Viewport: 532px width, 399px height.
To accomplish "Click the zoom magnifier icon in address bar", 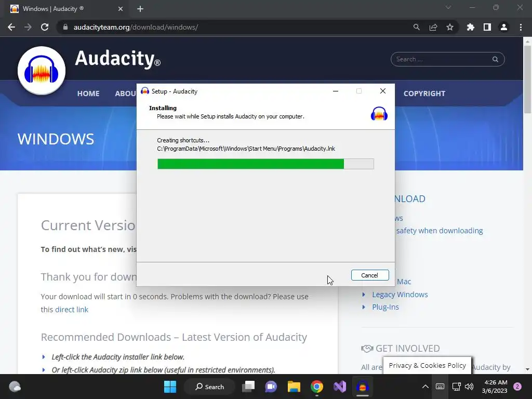I will click(x=416, y=27).
